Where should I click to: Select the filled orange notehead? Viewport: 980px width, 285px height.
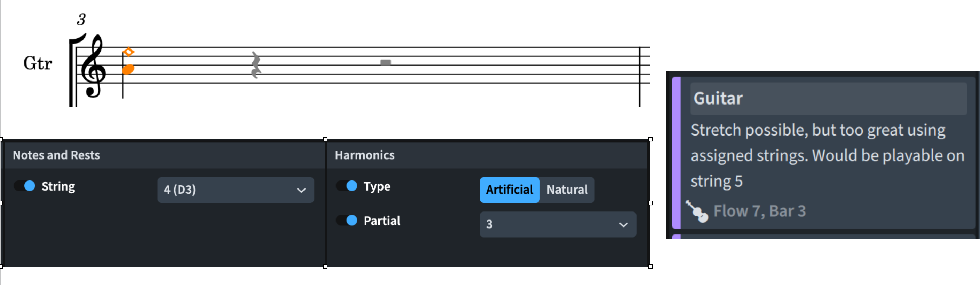pos(128,69)
